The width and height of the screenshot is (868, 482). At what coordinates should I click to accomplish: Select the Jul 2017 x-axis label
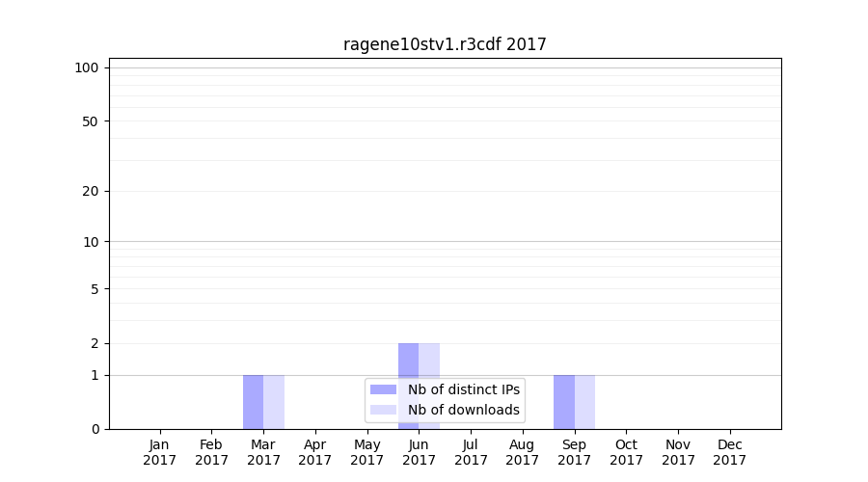[471, 452]
